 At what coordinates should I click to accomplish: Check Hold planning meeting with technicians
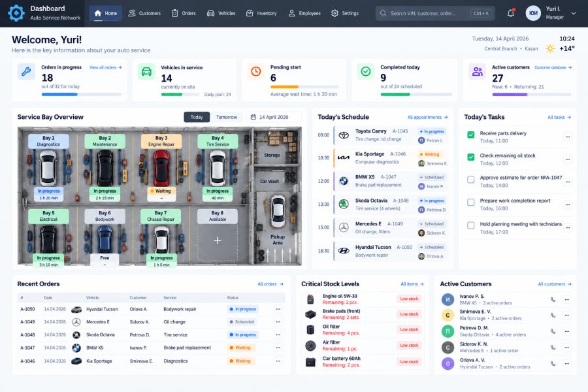pos(471,225)
